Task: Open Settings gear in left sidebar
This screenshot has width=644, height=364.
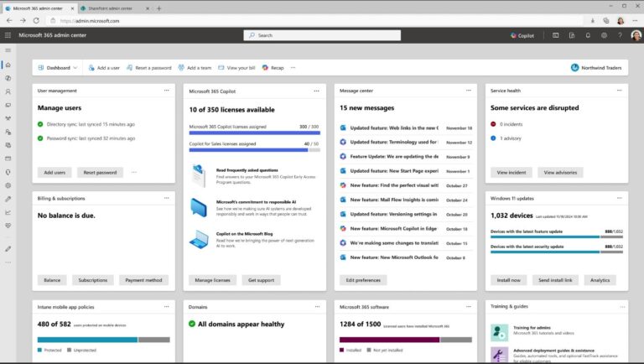Action: click(8, 185)
